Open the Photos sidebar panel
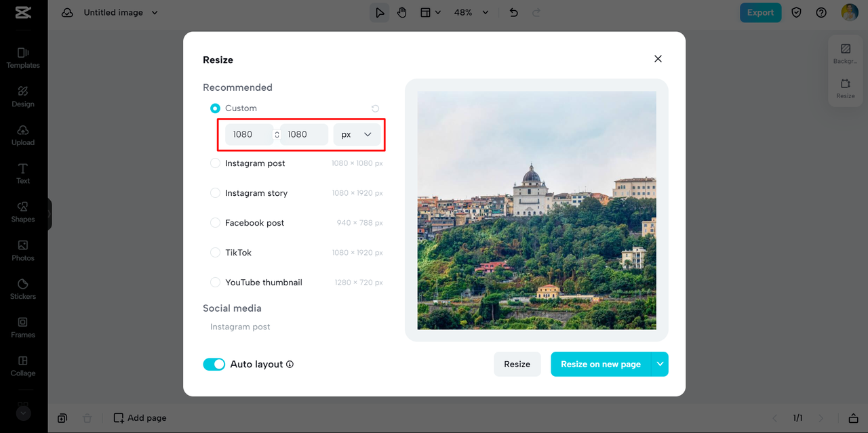This screenshot has width=868, height=433. [x=23, y=251]
